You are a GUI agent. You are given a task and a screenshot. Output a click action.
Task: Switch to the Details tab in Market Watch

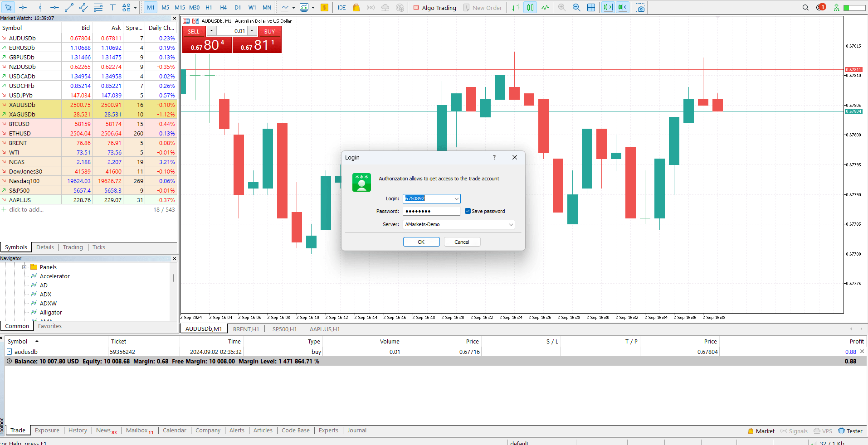coord(45,247)
